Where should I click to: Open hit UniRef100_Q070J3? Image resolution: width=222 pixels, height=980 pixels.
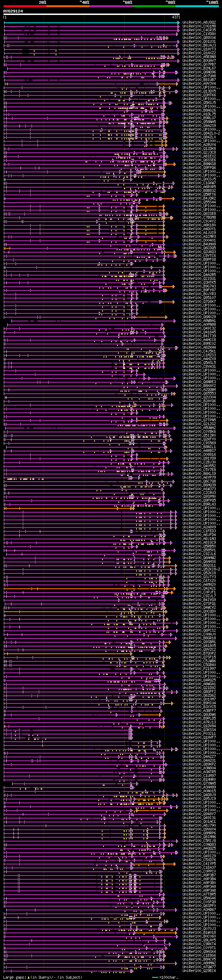pyautogui.click(x=199, y=929)
